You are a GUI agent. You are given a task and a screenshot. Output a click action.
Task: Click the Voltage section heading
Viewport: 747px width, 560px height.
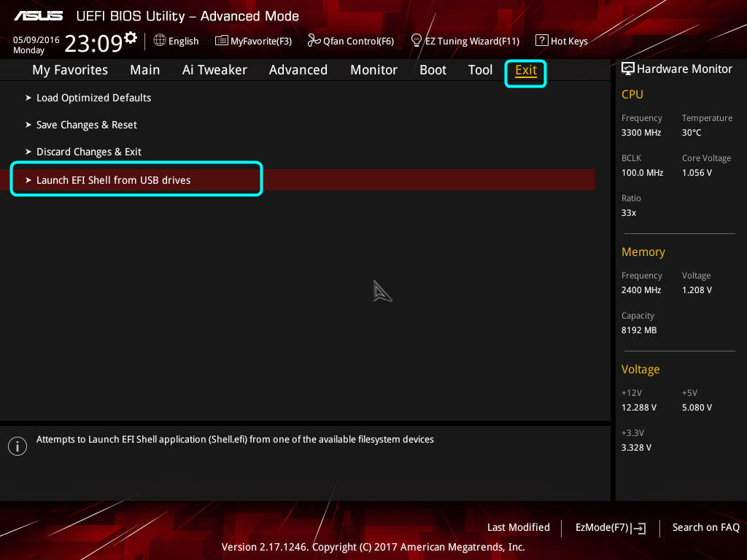pos(640,370)
